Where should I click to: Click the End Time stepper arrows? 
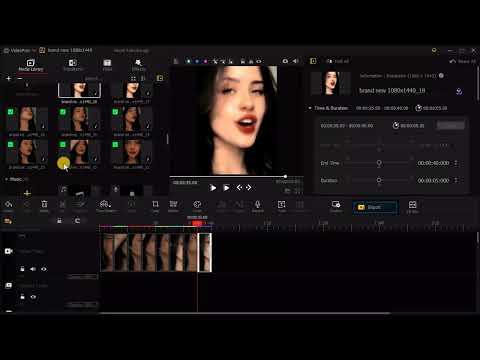(x=456, y=163)
